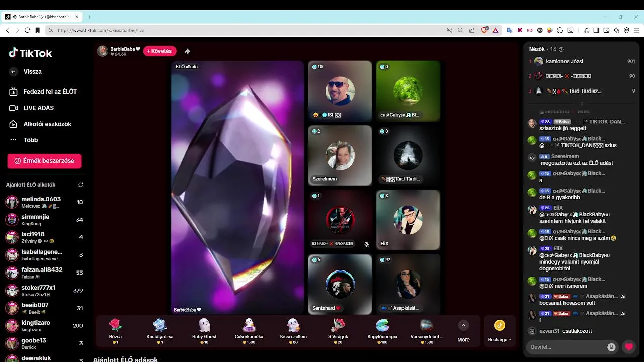
Task: Open Szerelmem guest tile
Action: [340, 155]
